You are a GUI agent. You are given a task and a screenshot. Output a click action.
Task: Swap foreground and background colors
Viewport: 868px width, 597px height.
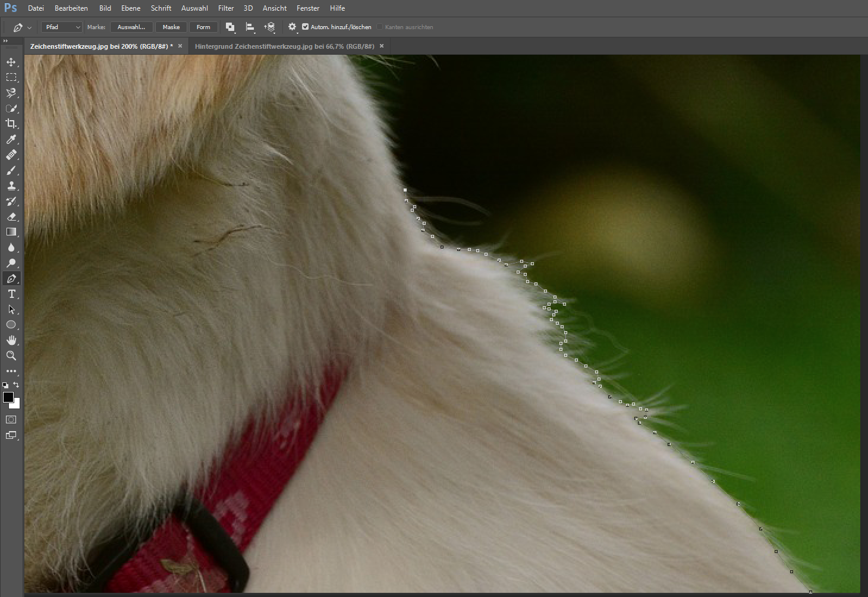(16, 385)
